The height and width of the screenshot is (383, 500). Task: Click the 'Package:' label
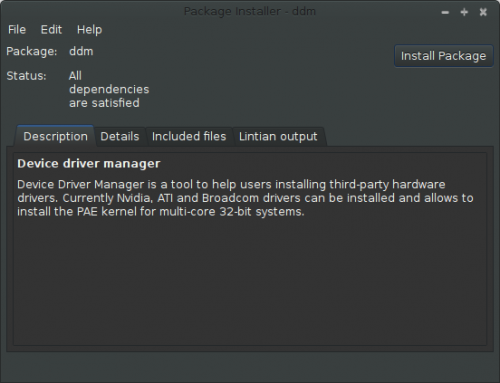(32, 51)
